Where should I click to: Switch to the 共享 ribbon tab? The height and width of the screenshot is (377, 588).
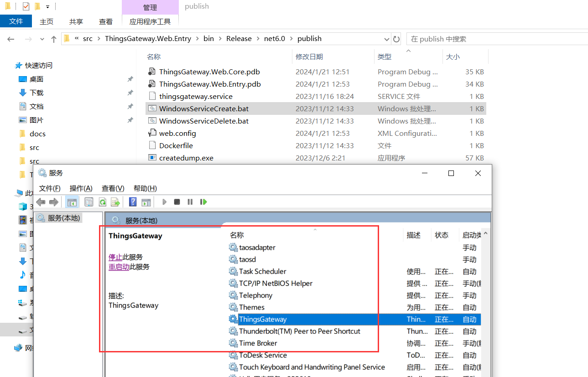coord(76,21)
